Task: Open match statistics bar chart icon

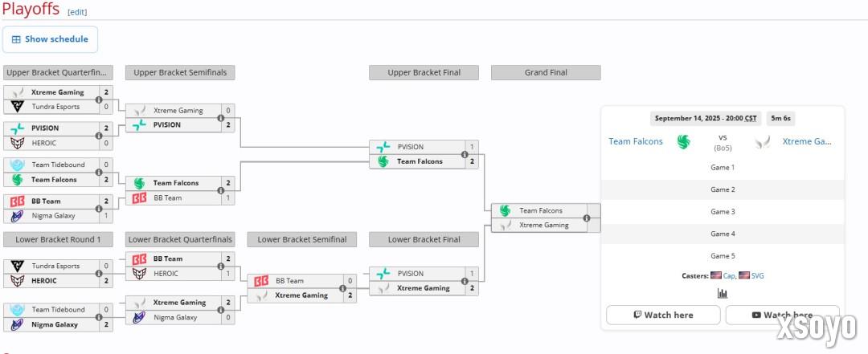Action: point(723,293)
